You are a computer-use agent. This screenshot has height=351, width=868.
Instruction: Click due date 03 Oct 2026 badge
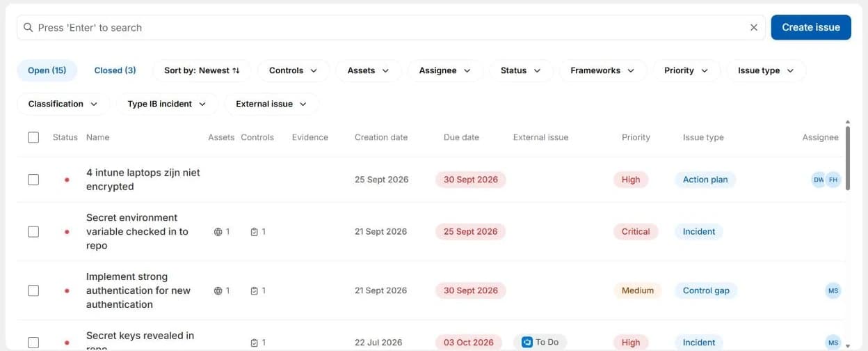[x=469, y=343]
